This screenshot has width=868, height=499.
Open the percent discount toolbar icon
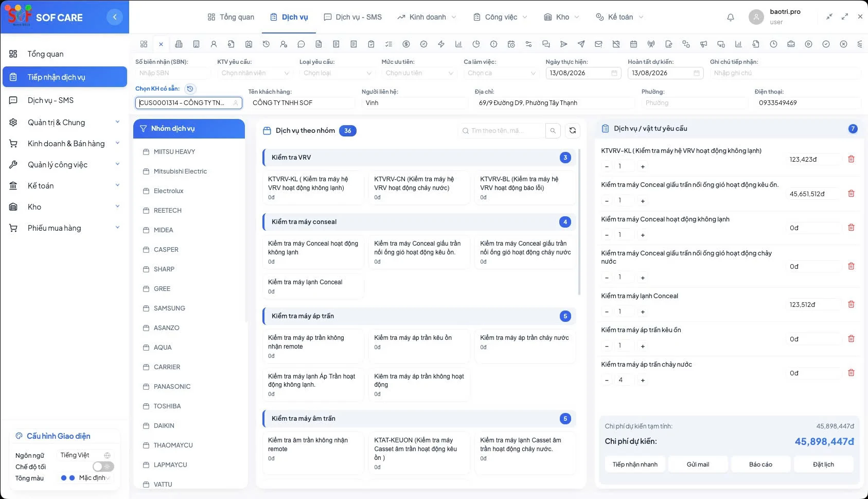(x=423, y=44)
